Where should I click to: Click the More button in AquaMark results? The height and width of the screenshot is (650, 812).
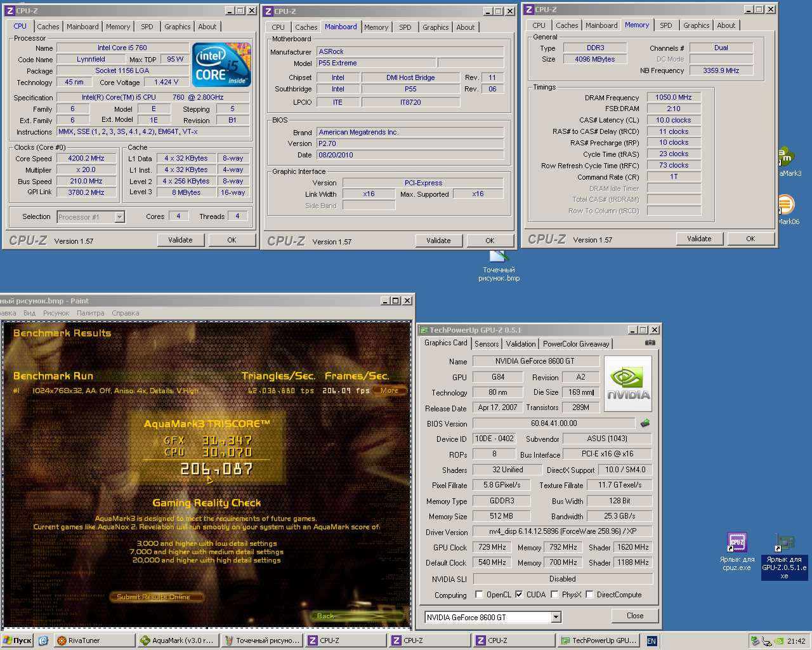pyautogui.click(x=390, y=390)
